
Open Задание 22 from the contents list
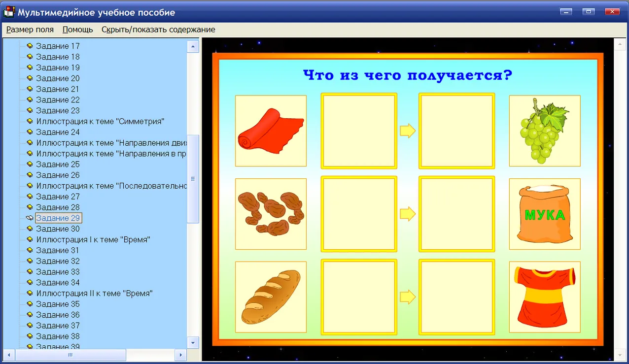coord(58,100)
